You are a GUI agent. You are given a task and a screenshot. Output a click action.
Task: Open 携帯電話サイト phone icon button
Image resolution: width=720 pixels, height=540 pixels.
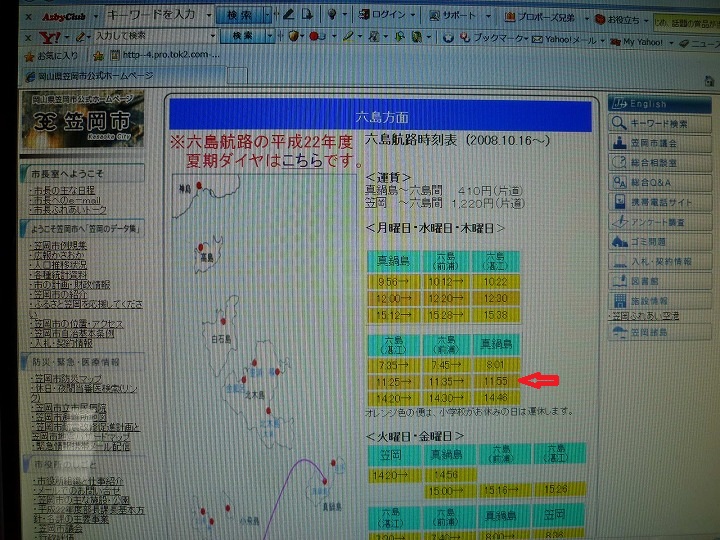(619, 203)
